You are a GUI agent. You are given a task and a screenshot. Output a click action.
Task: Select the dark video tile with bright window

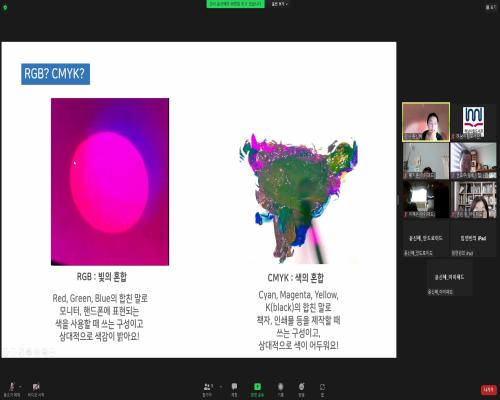coord(426,199)
